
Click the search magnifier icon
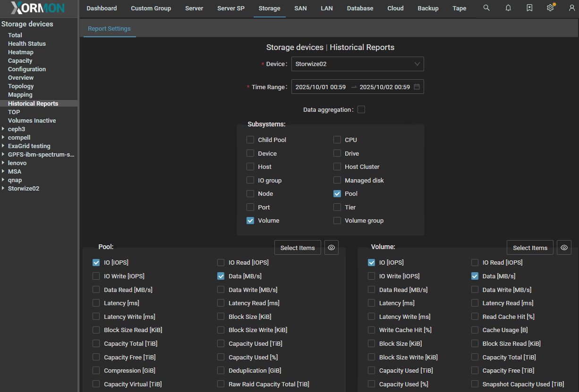(x=486, y=8)
